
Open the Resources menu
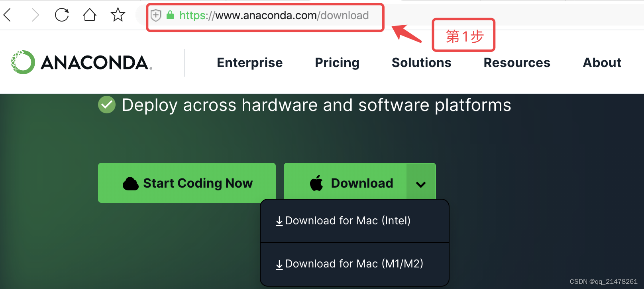[517, 63]
